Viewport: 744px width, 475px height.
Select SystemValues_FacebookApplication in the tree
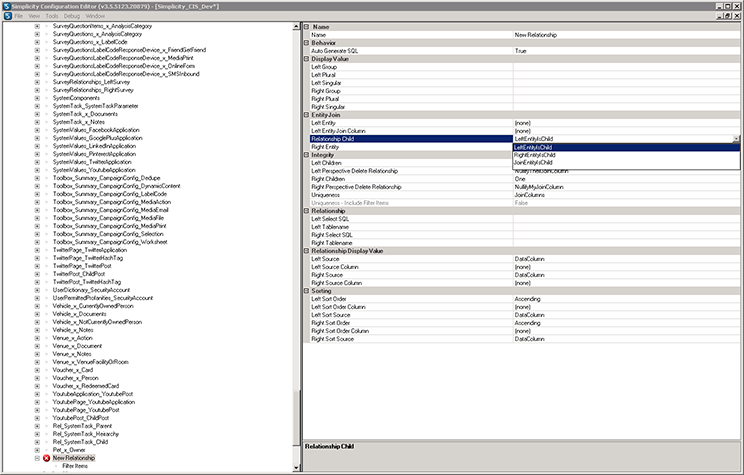coord(96,130)
